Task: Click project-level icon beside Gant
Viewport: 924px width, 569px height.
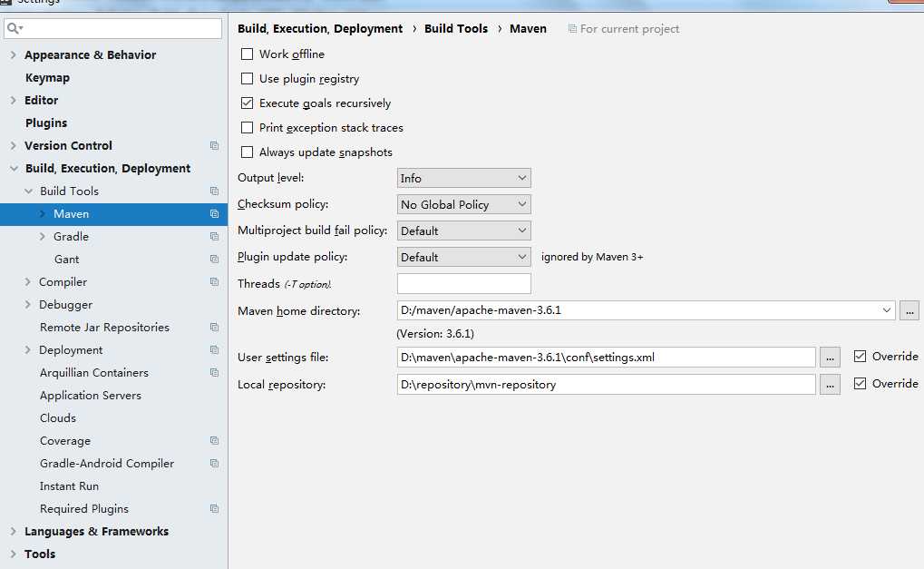Action: point(215,260)
